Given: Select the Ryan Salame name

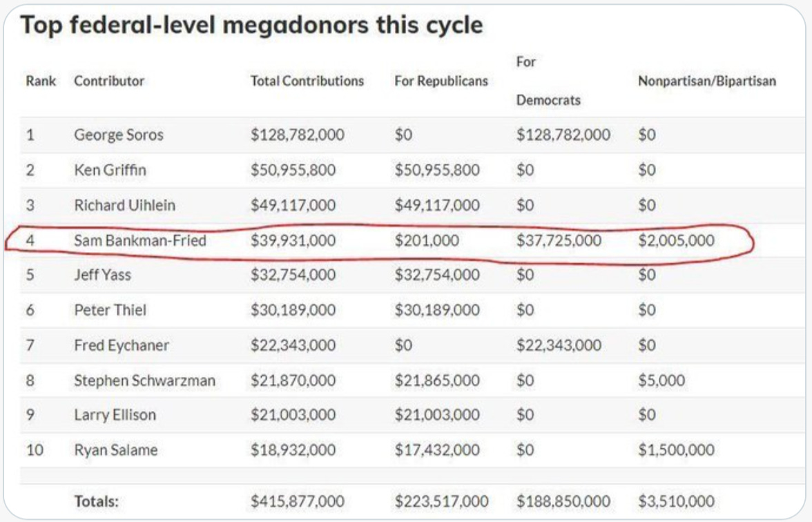Looking at the screenshot, I should [115, 450].
